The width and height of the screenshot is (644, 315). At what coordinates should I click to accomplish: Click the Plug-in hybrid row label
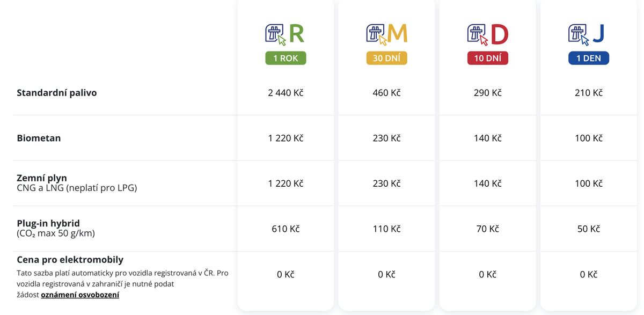[48, 223]
